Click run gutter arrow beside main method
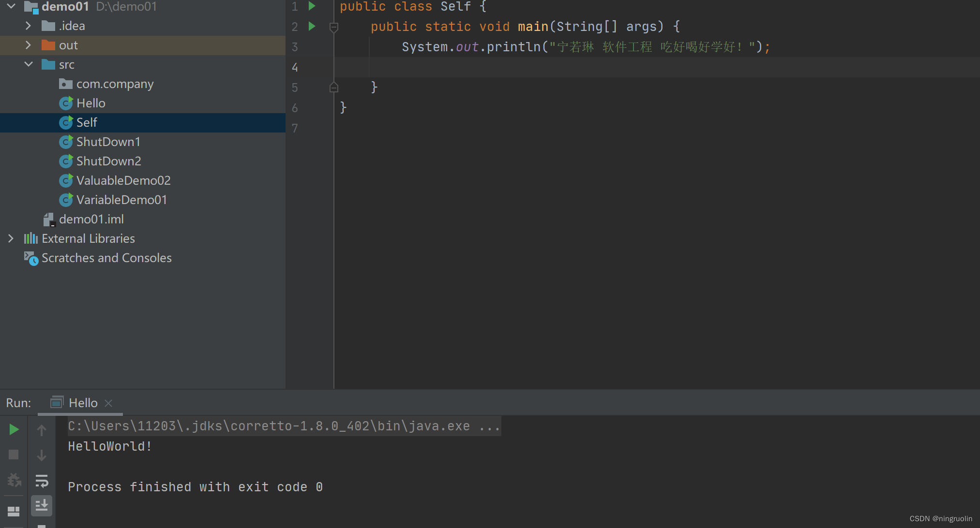 [312, 26]
